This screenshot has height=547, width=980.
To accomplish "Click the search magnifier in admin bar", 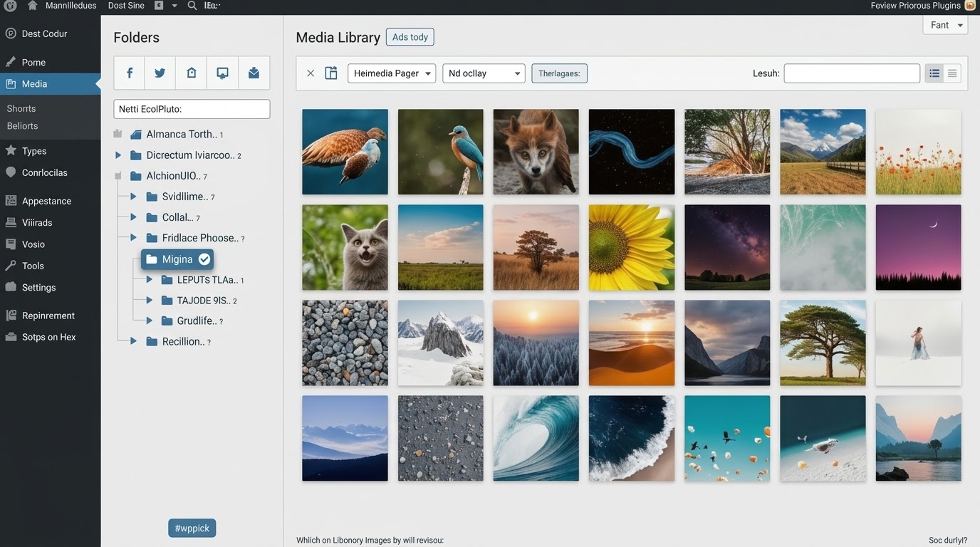I will [192, 6].
